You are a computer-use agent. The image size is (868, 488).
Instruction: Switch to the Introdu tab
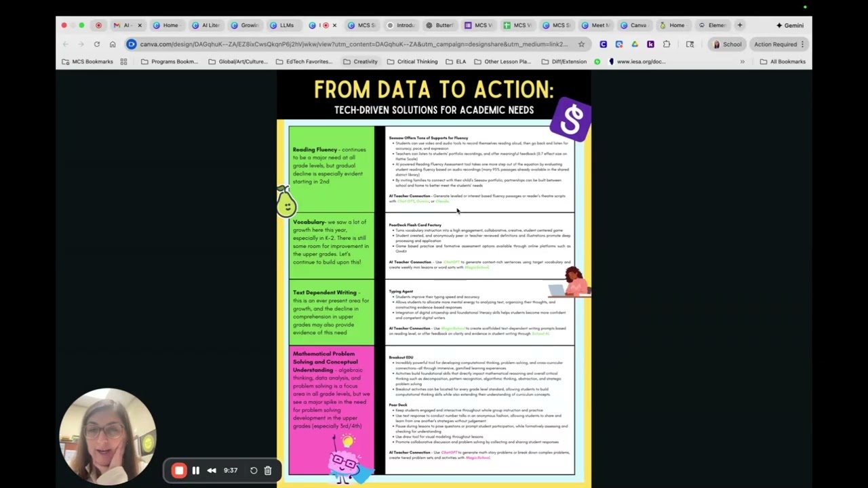401,25
